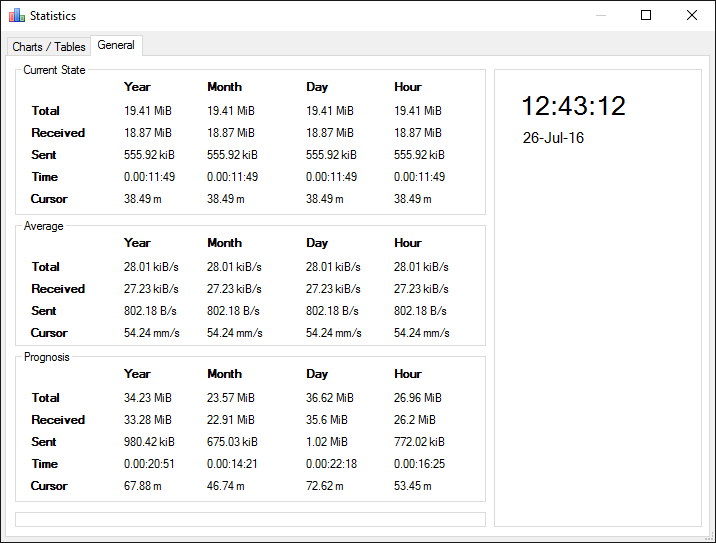Click the 0.00:14:21 time prognosis
Screen dimensions: 716x543
(232, 464)
